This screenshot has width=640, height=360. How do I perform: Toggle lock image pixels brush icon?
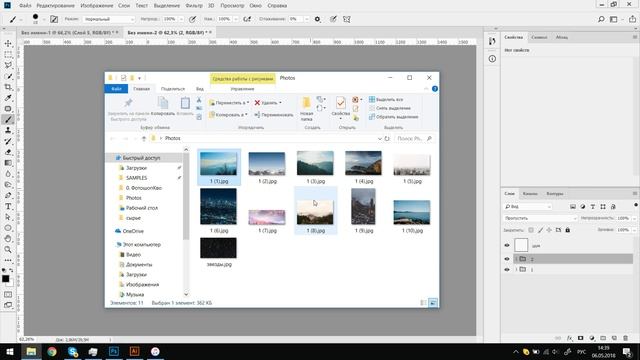pos(540,230)
